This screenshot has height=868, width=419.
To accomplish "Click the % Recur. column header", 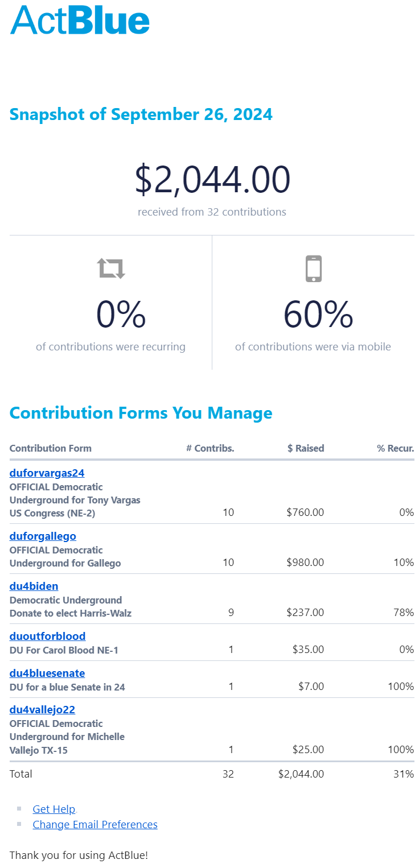I will click(x=395, y=448).
